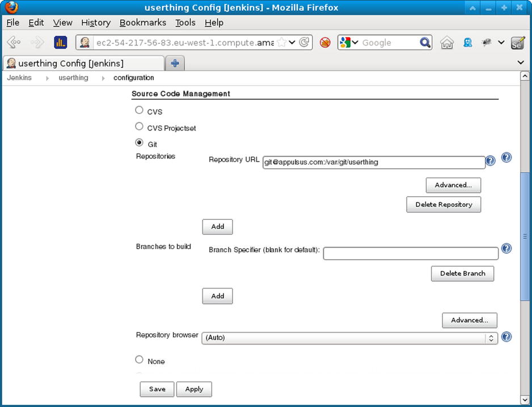Open the Help menu
Image resolution: width=532 pixels, height=407 pixels.
point(214,23)
